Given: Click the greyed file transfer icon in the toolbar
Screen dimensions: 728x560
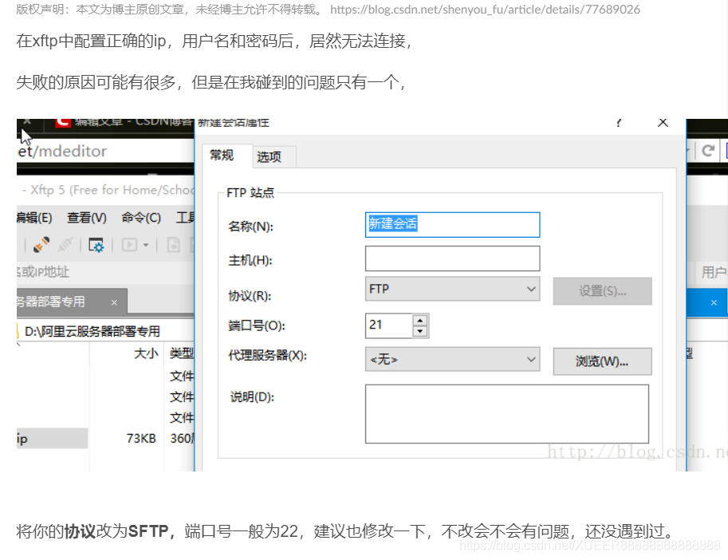Looking at the screenshot, I should tap(174, 245).
